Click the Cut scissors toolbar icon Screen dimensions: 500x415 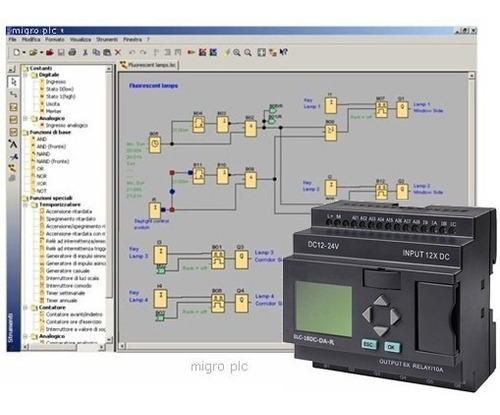coord(85,52)
